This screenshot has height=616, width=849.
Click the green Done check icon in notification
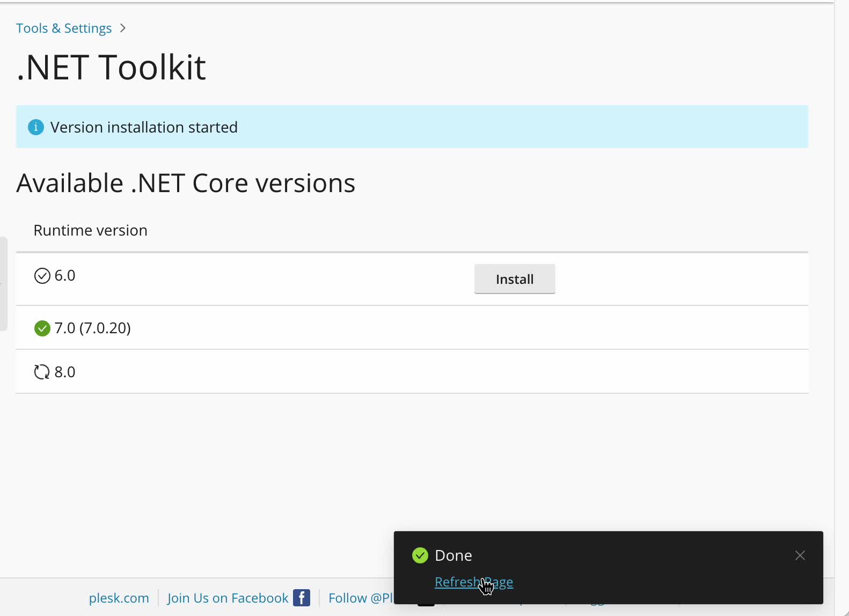tap(420, 555)
